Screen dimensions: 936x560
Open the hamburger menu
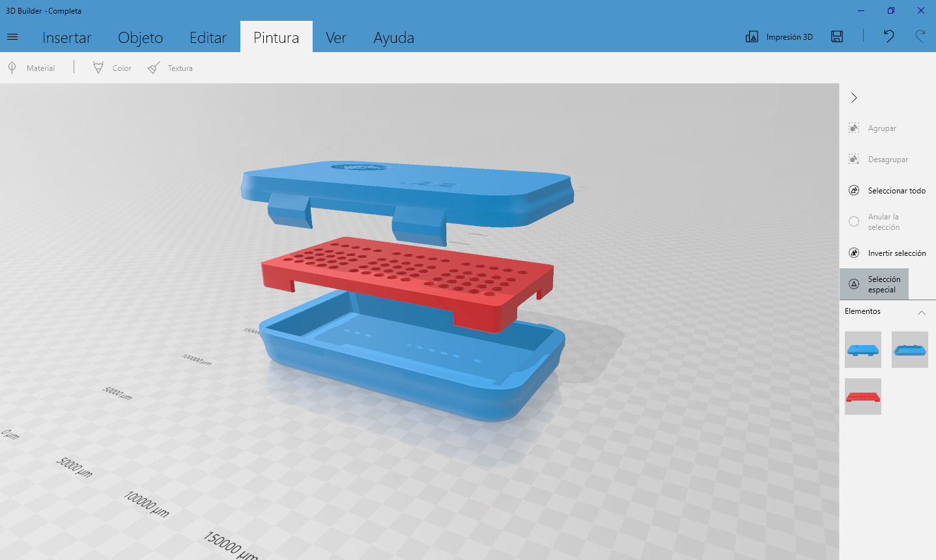12,37
